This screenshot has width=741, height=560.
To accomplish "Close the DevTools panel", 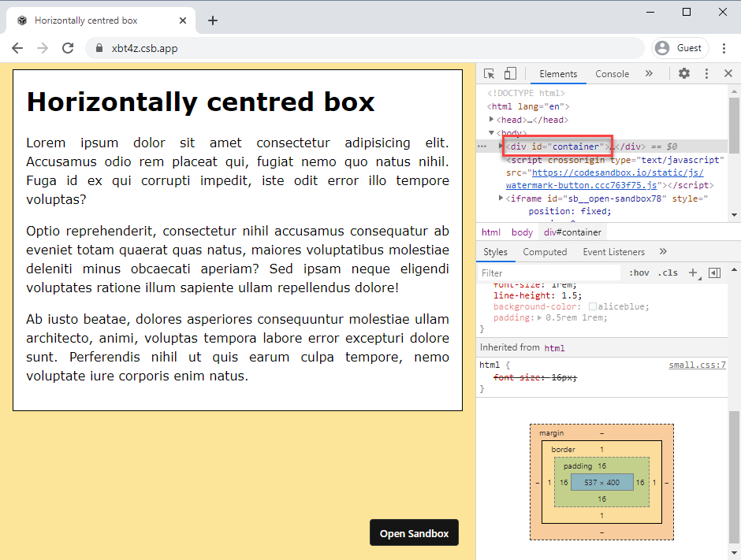I will point(728,73).
